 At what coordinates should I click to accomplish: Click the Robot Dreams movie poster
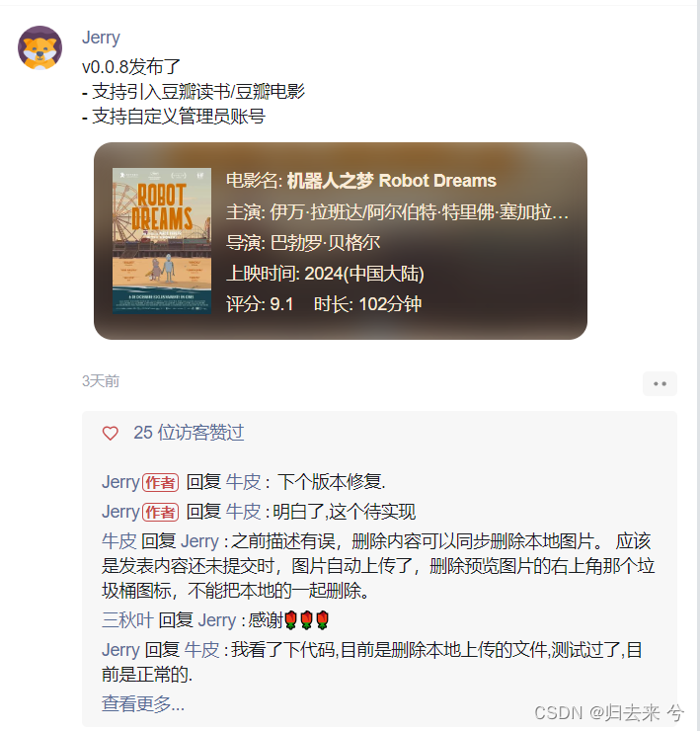[x=162, y=241]
